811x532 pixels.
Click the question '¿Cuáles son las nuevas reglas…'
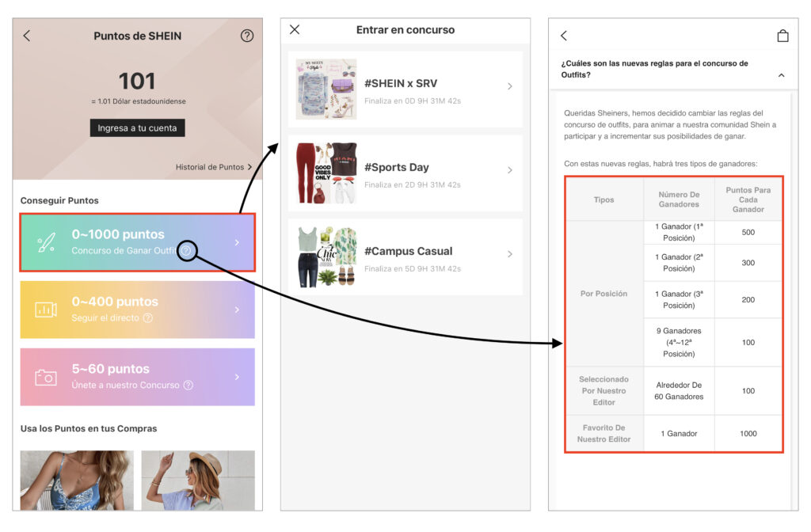654,69
